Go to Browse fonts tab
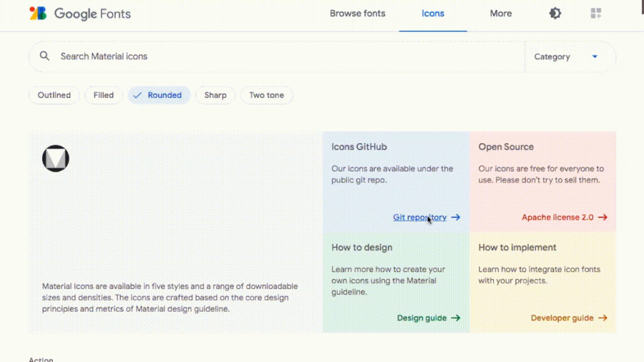This screenshot has width=644, height=362. (357, 14)
